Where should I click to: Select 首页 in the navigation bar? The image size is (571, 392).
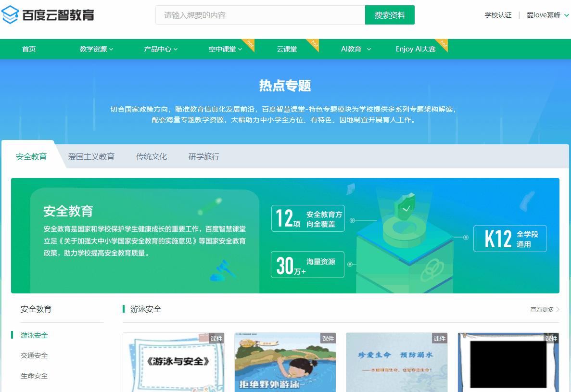(x=28, y=49)
